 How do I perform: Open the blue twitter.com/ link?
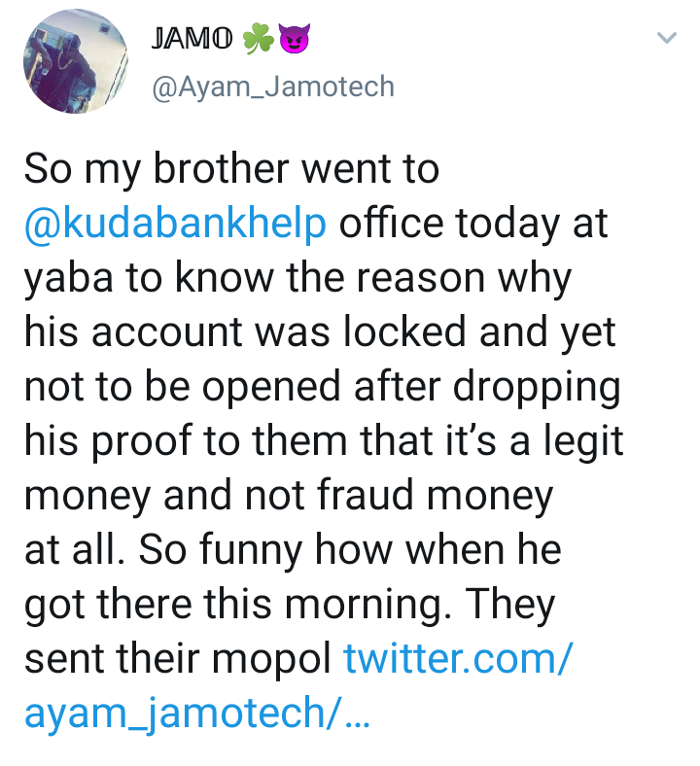(458, 660)
